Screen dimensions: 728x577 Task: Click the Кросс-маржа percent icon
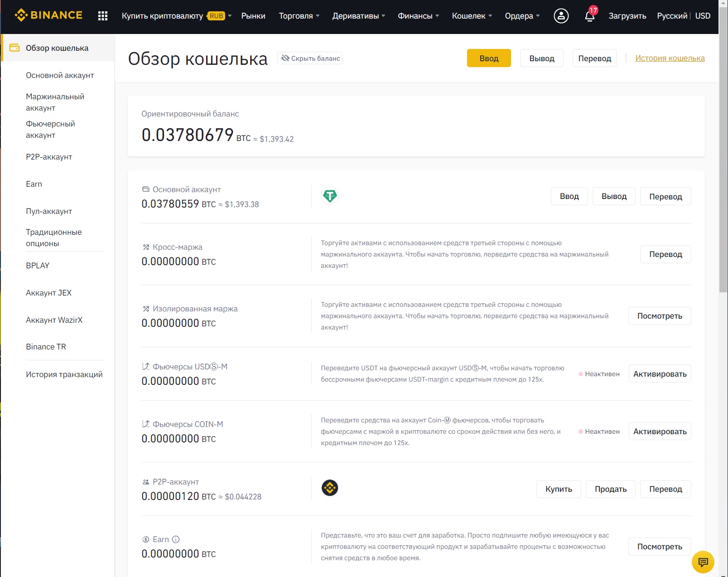point(146,247)
